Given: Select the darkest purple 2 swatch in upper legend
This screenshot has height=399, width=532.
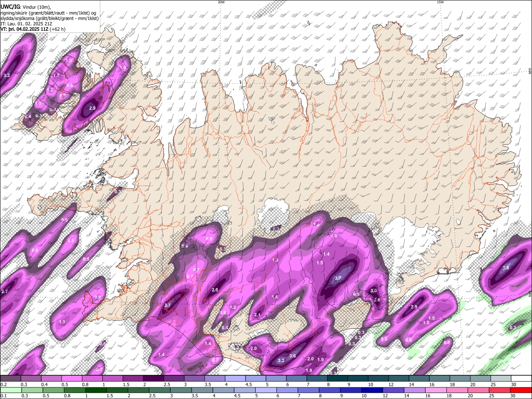Looking at the screenshot, I should click(153, 379).
